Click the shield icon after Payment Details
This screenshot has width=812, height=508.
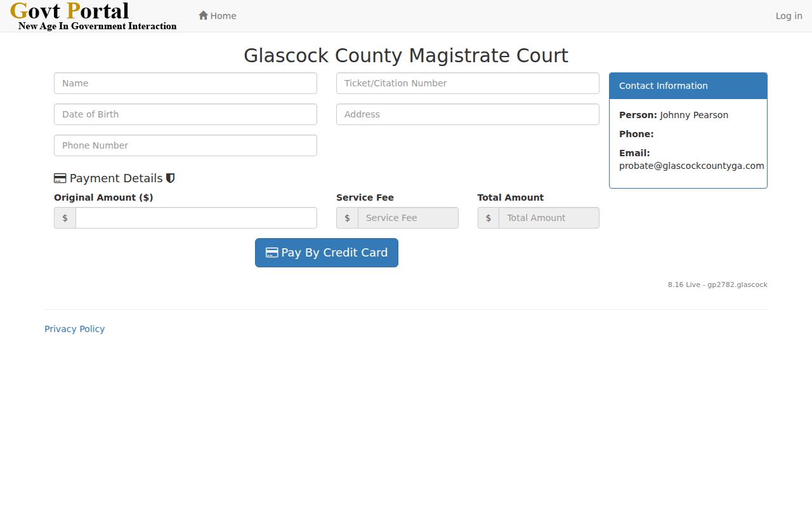click(x=170, y=178)
